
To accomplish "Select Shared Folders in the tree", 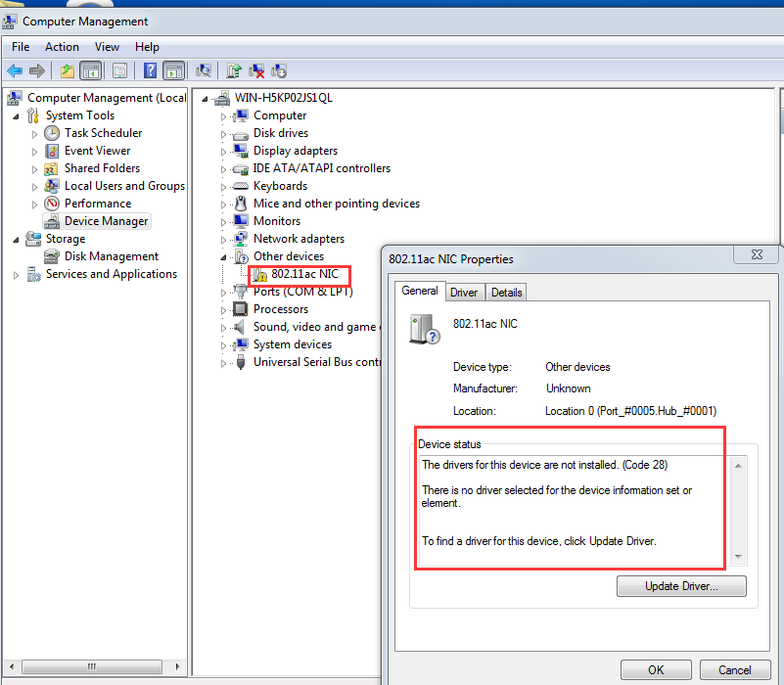I will pyautogui.click(x=102, y=168).
